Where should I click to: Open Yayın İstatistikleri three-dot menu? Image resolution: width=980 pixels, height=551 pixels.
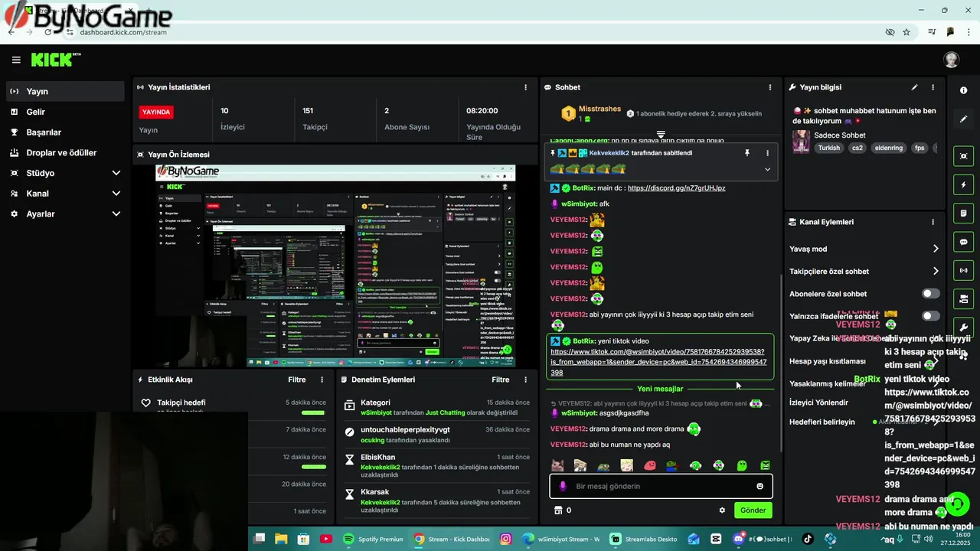(x=525, y=87)
